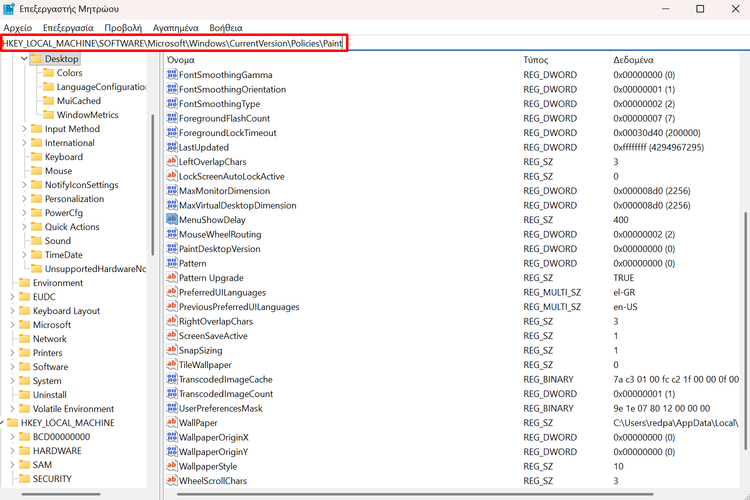Click the HKEY_LOCAL_MACHINE folder icon
The image size is (750, 500).
(x=12, y=423)
